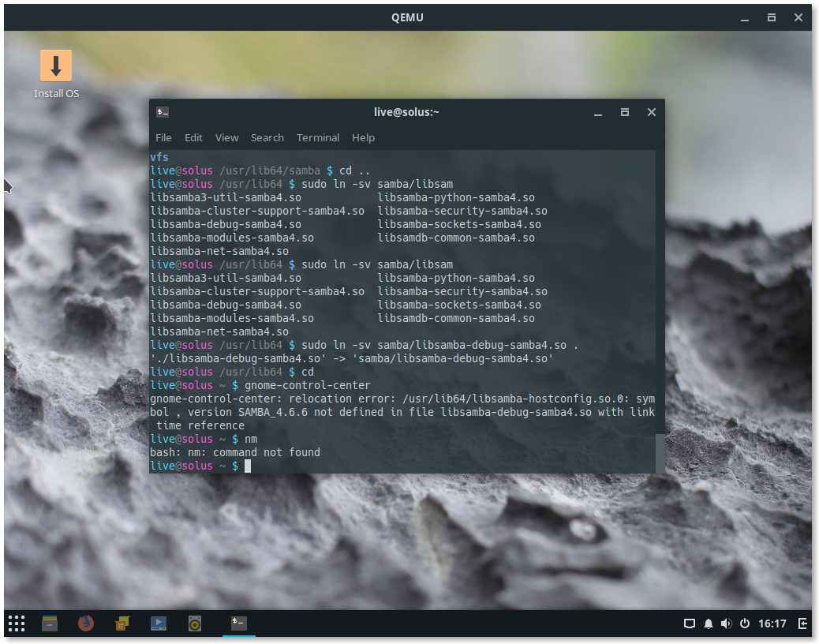Image resolution: width=819 pixels, height=644 pixels.
Task: Close the live@solus terminal window
Action: [652, 112]
